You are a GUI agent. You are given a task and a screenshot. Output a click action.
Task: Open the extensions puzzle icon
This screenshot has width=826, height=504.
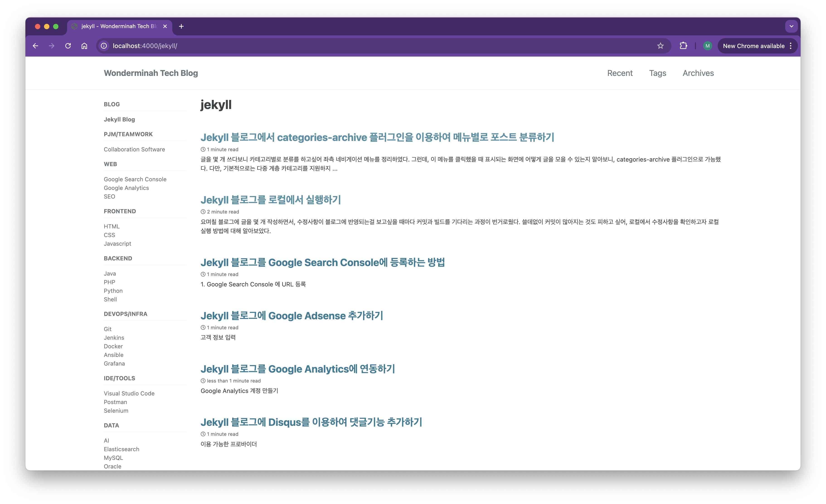tap(683, 46)
